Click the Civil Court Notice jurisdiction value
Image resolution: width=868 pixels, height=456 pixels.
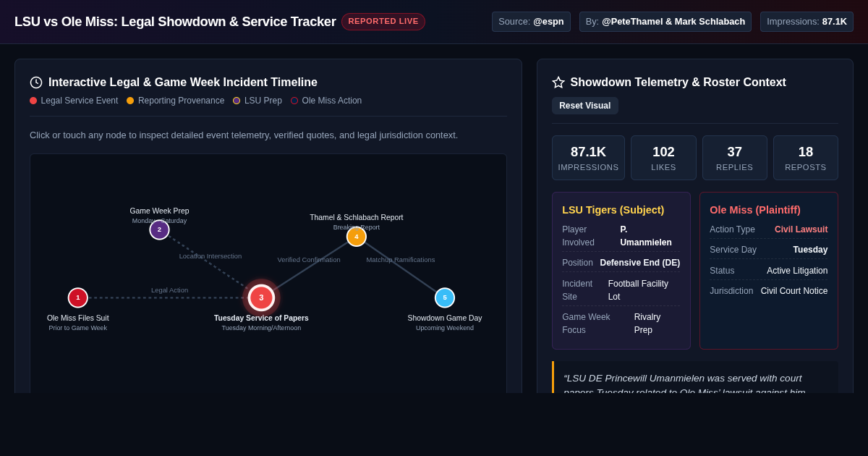(x=794, y=291)
